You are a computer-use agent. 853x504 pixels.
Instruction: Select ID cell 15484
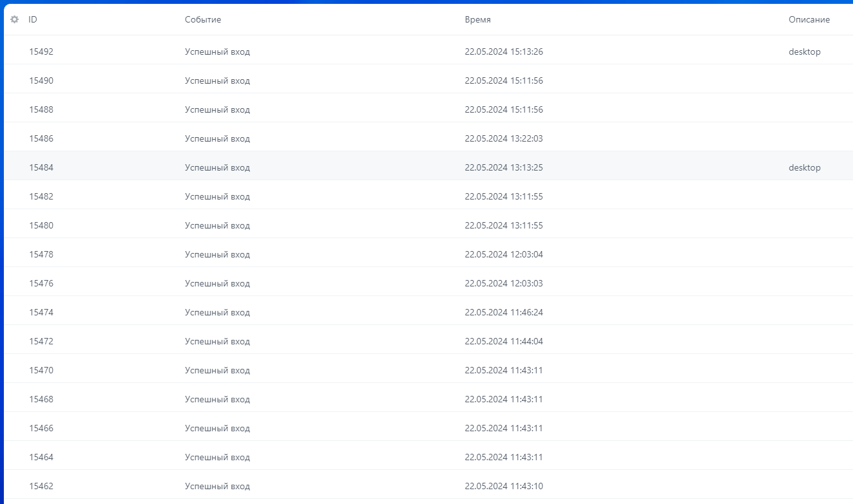pos(41,167)
